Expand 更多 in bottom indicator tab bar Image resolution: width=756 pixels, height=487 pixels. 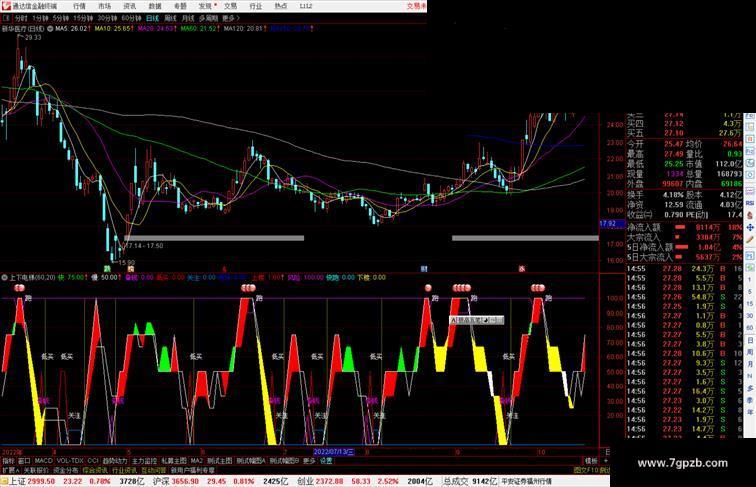click(x=310, y=461)
